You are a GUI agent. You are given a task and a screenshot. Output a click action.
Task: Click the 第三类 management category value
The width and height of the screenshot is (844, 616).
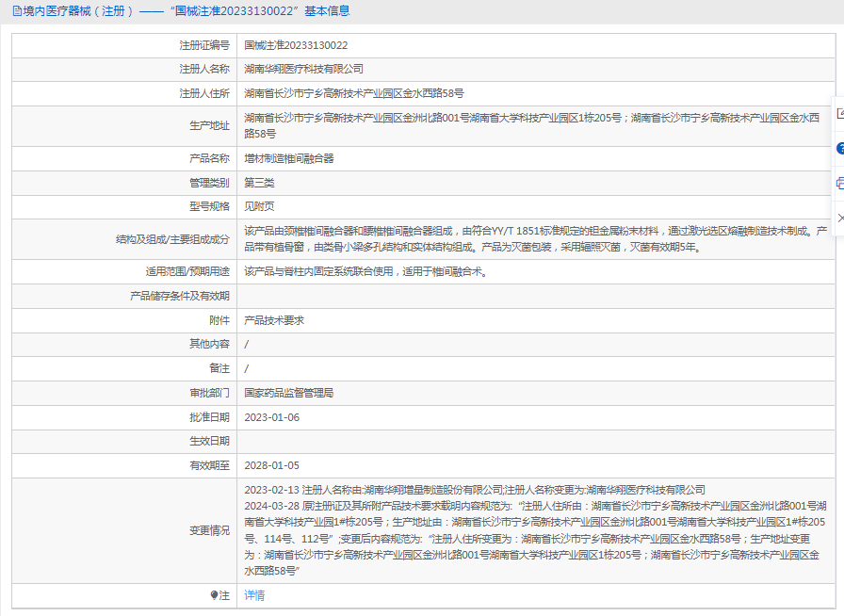coord(259,183)
